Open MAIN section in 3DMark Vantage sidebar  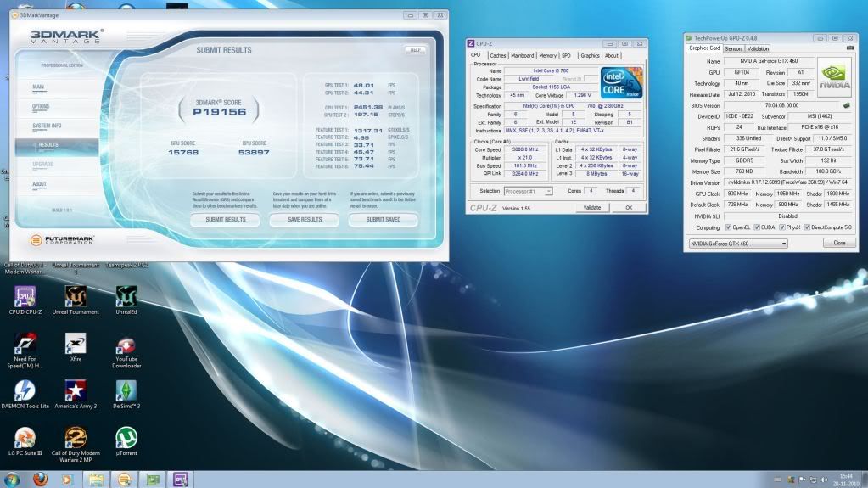pos(38,87)
